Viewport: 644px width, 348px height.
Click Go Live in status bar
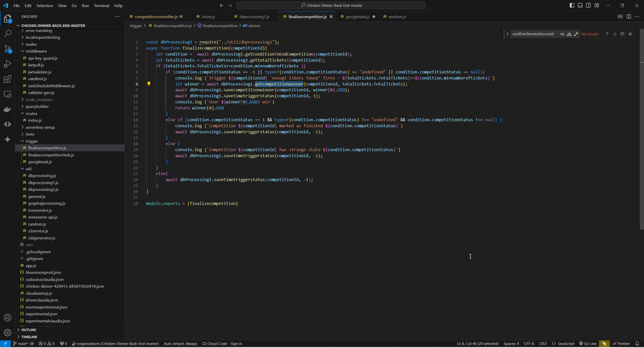click(x=588, y=343)
